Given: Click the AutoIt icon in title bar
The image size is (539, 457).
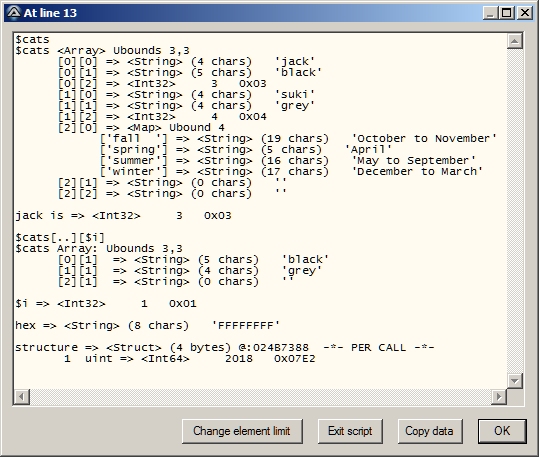Looking at the screenshot, I should (14, 13).
